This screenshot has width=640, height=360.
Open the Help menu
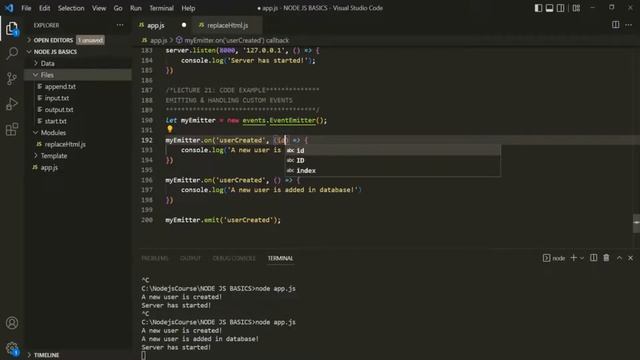188,8
